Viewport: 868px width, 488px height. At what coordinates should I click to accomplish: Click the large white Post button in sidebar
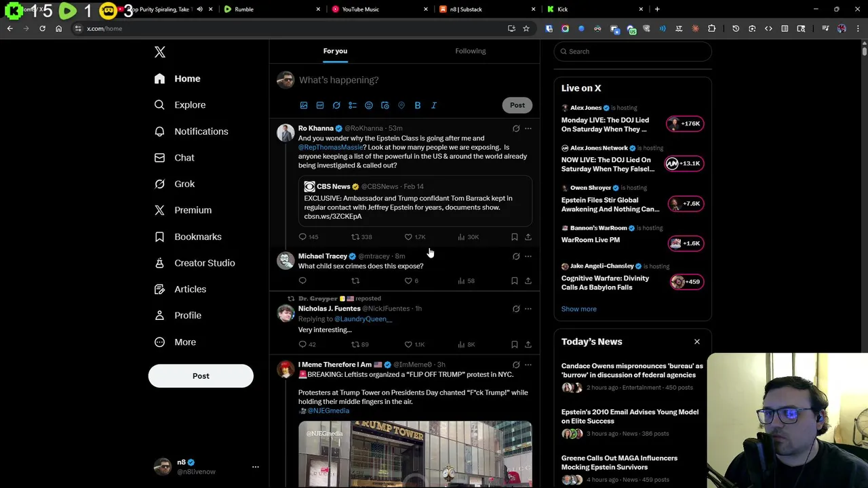click(201, 376)
